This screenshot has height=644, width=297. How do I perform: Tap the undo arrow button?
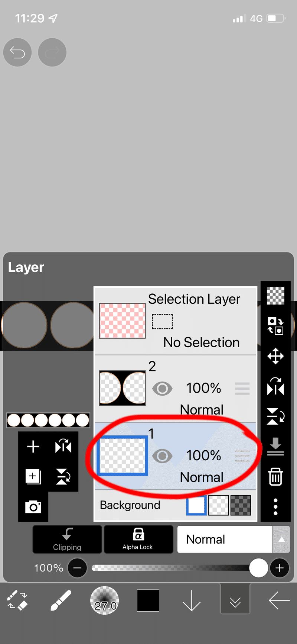point(17,52)
